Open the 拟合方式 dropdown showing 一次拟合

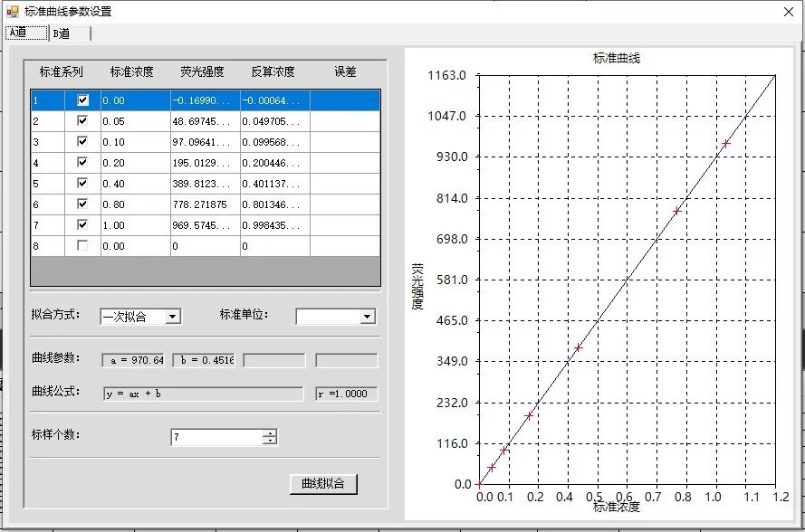(x=140, y=317)
